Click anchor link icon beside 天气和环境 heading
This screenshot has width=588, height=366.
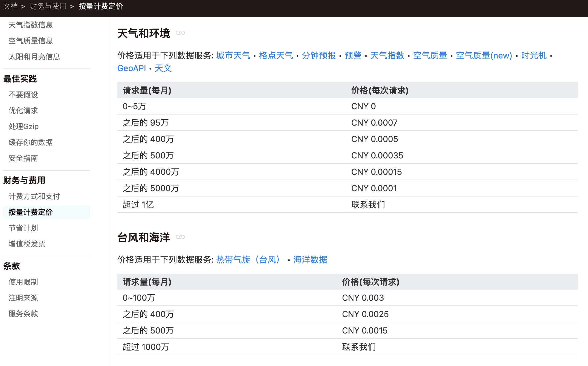[x=180, y=33]
